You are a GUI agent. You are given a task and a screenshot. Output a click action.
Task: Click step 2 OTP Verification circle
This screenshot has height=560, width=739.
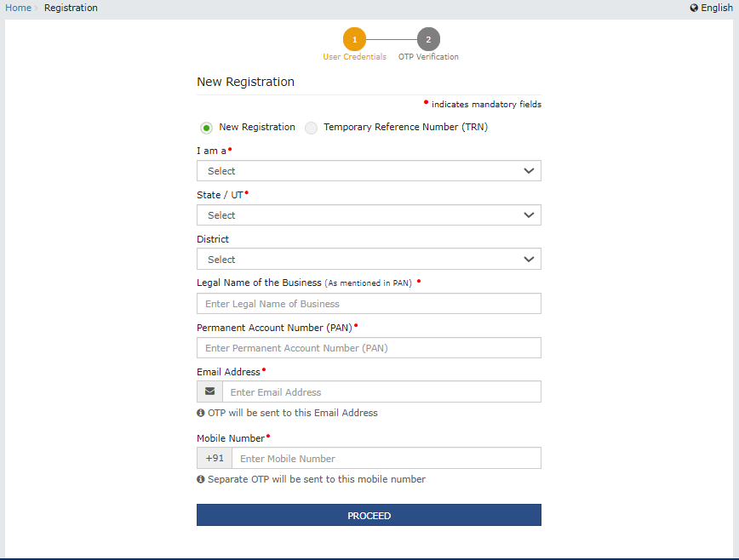pyautogui.click(x=428, y=39)
